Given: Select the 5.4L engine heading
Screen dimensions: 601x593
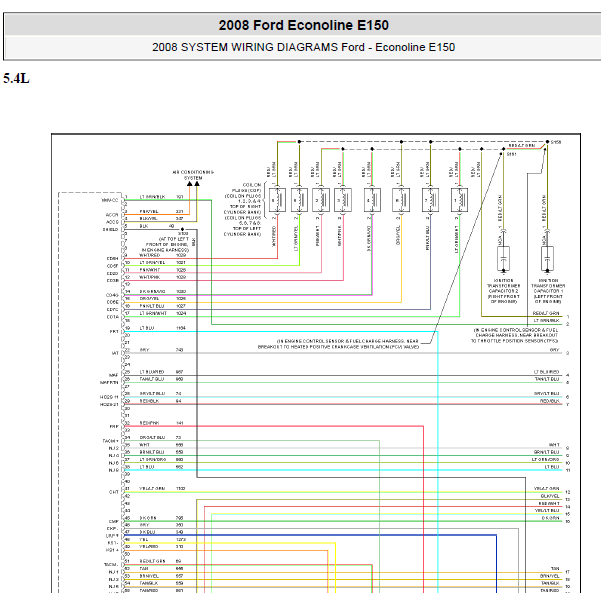Looking at the screenshot, I should coord(16,78).
